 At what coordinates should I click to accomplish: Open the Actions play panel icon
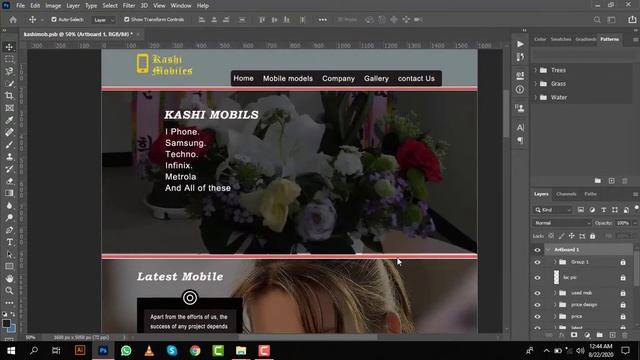point(520,44)
